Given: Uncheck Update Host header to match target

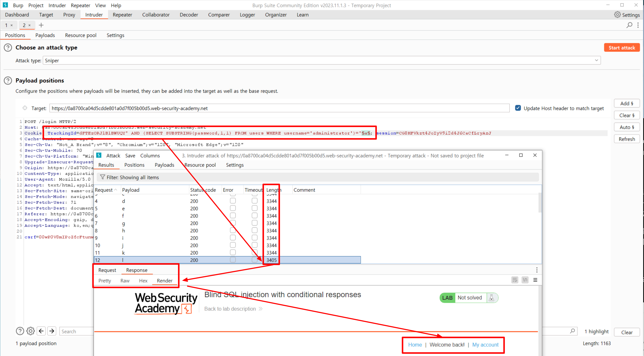Looking at the screenshot, I should pos(518,108).
